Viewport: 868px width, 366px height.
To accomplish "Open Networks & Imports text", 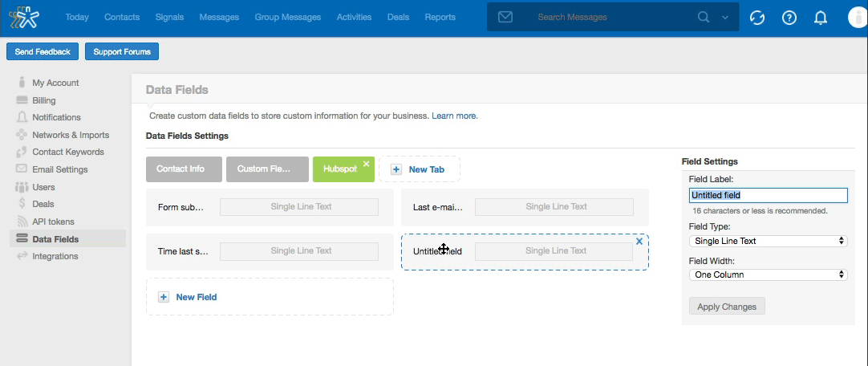I will (71, 135).
